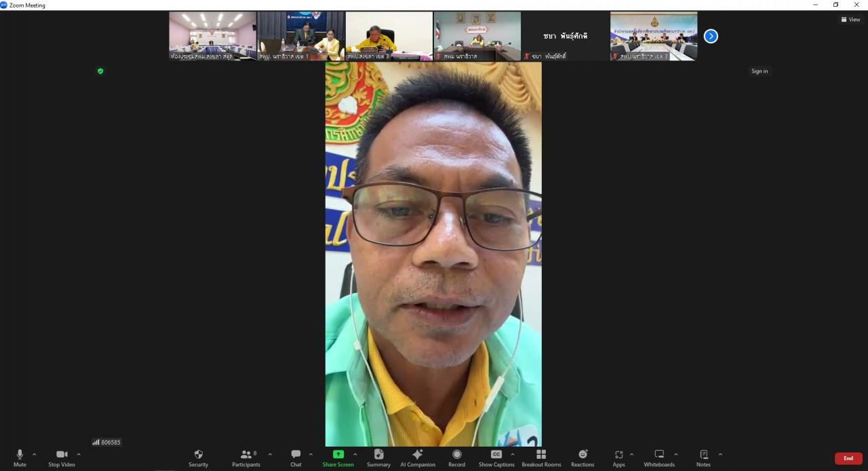
Task: Expand the arrow beside Participants
Action: click(x=270, y=455)
